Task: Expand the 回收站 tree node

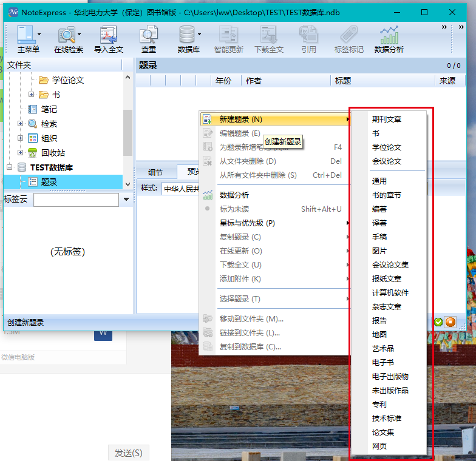Action: pyautogui.click(x=20, y=153)
